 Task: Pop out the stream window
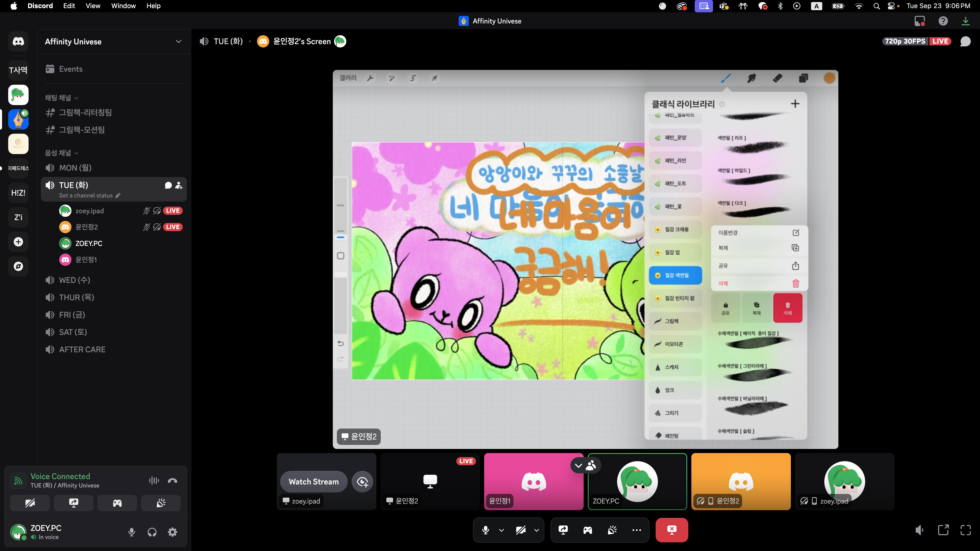coord(943,530)
